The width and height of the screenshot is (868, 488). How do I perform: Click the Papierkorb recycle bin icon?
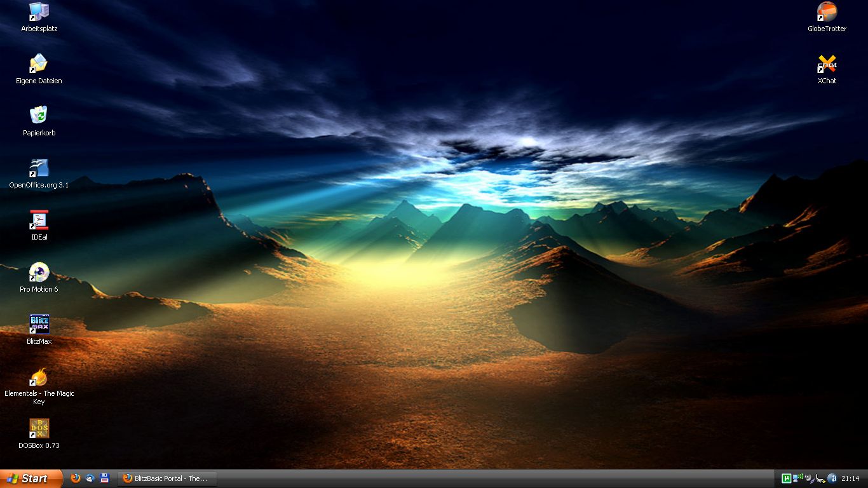point(39,116)
